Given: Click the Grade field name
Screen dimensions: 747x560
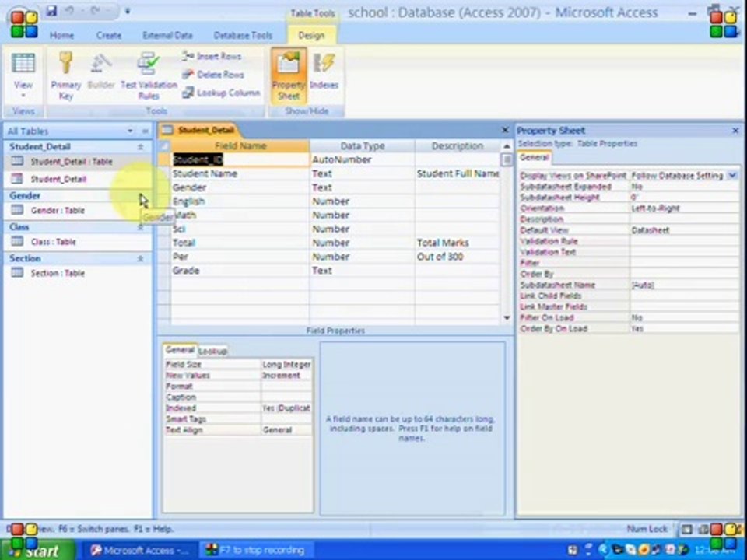Looking at the screenshot, I should pyautogui.click(x=240, y=270).
